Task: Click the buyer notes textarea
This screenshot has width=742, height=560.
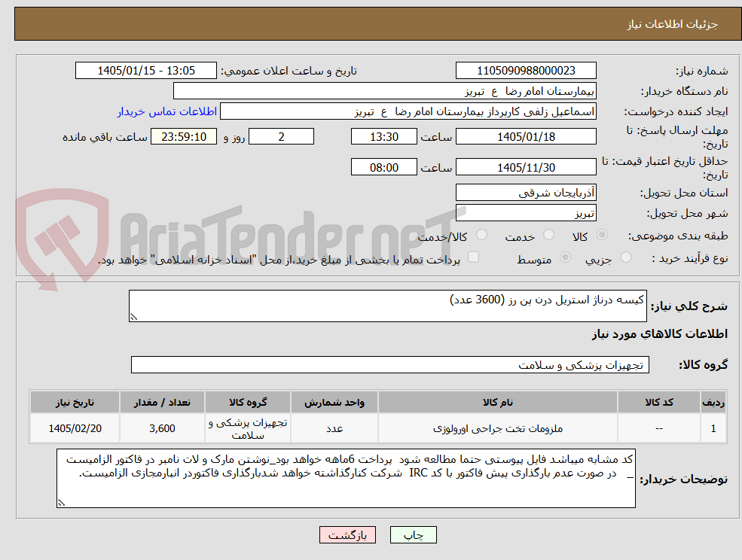Action: tap(346, 478)
